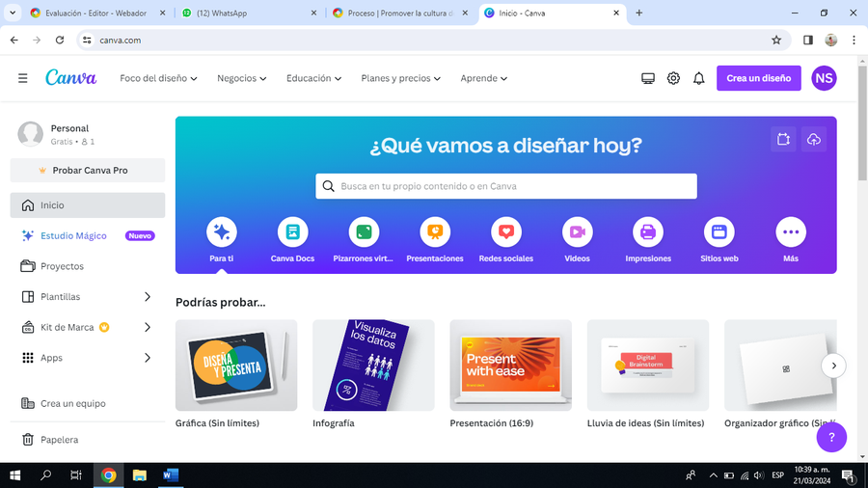Open the desktop app download monitor icon
This screenshot has width=868, height=488.
pyautogui.click(x=648, y=78)
